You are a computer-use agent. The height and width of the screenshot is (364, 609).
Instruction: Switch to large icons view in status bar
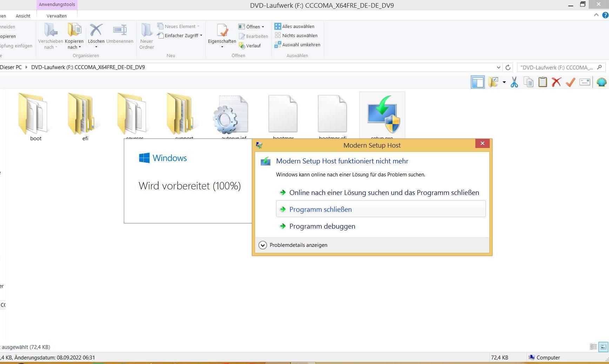click(603, 347)
